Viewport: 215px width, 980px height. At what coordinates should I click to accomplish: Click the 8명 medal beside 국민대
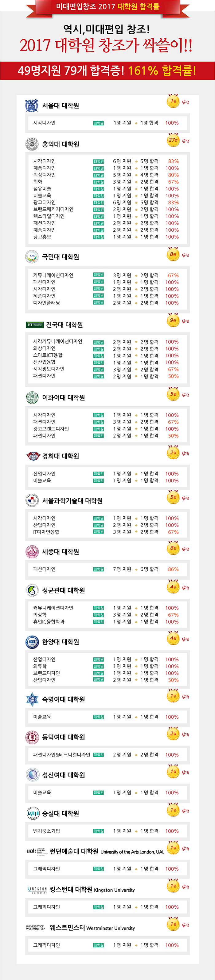(x=173, y=254)
